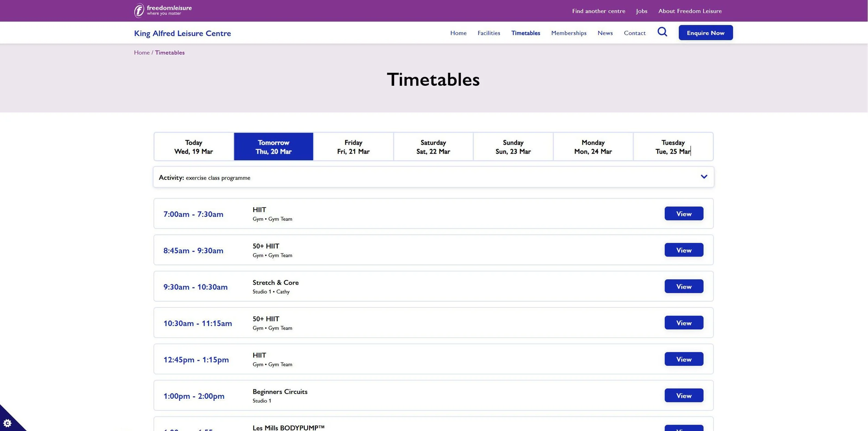This screenshot has height=431, width=868.
Task: Open the Monday, 24 Mar tab
Action: [593, 147]
